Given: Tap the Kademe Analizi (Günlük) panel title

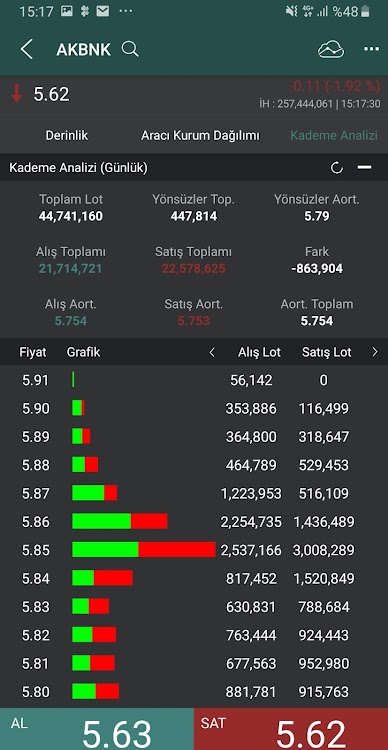Looking at the screenshot, I should coord(78,168).
